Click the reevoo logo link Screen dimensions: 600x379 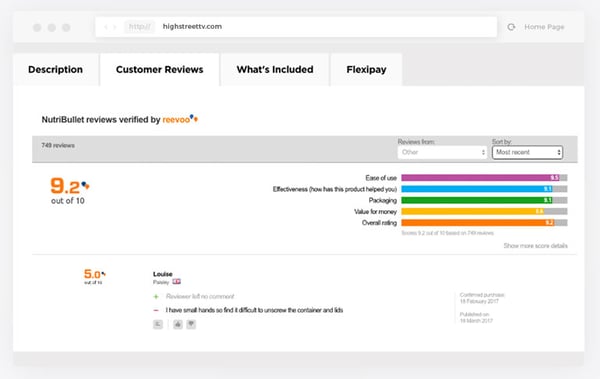coord(180,119)
